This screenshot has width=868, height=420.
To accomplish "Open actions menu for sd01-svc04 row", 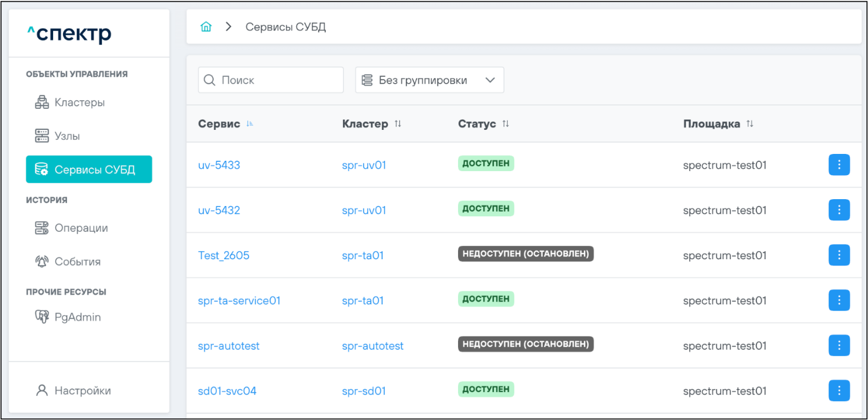I will point(839,391).
